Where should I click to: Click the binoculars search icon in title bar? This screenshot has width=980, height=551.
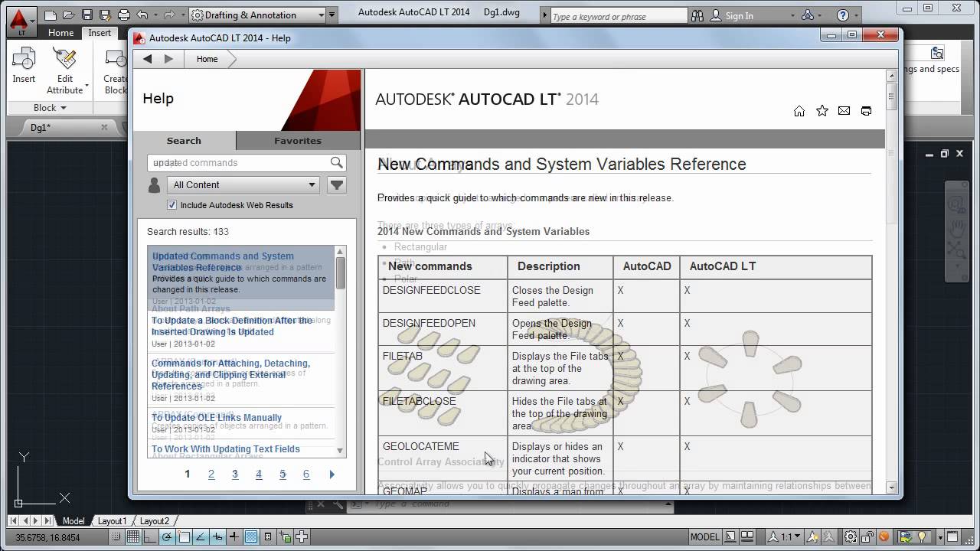(697, 15)
